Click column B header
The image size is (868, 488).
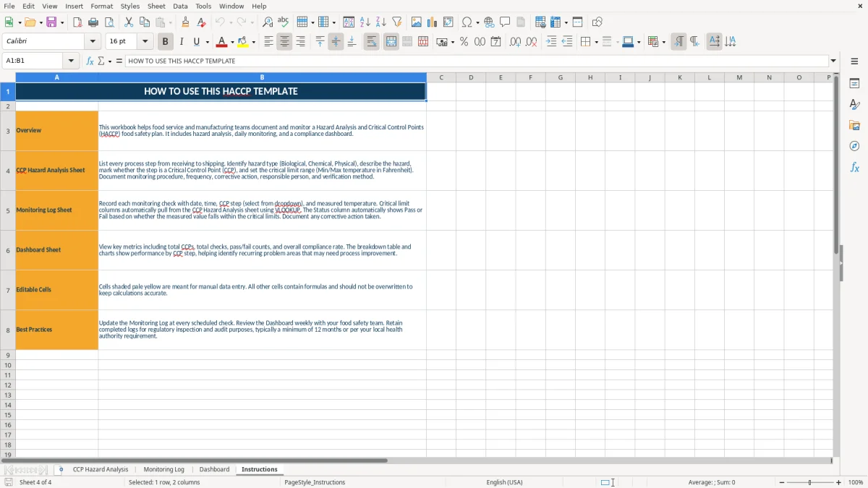pos(262,77)
